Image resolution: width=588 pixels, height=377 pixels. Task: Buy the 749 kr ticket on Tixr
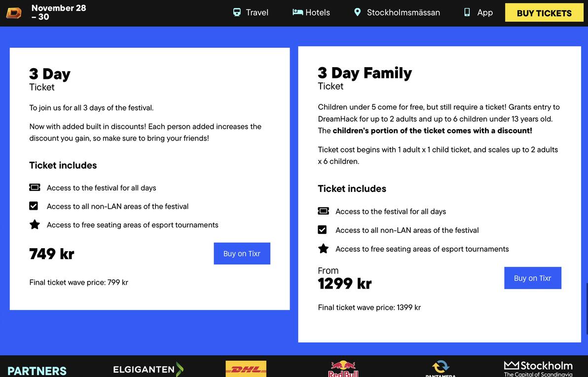click(242, 254)
